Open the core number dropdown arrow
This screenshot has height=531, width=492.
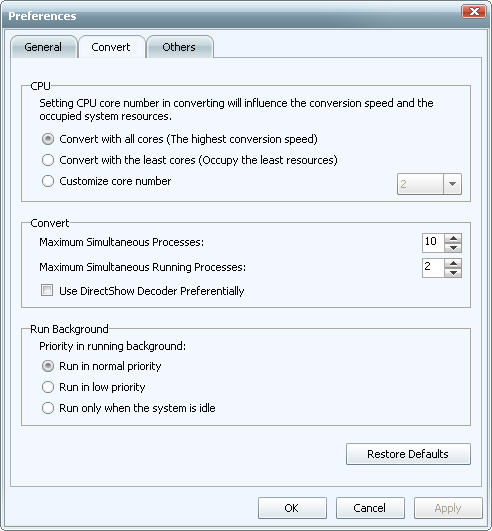[x=452, y=184]
